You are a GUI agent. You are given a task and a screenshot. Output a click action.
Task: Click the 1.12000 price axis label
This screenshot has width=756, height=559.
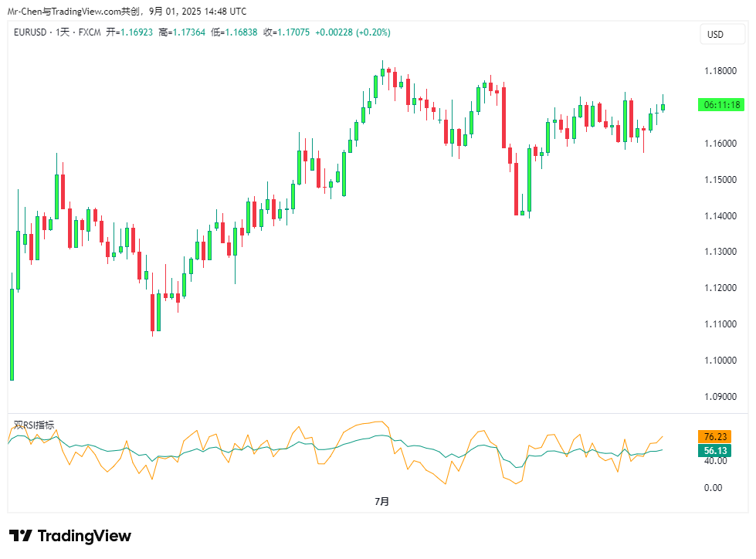(x=720, y=288)
